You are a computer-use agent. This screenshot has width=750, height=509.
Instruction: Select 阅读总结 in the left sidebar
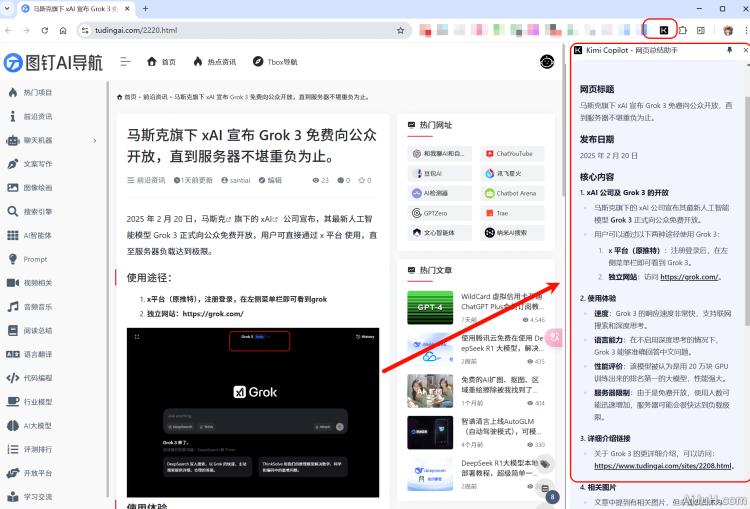[31, 331]
